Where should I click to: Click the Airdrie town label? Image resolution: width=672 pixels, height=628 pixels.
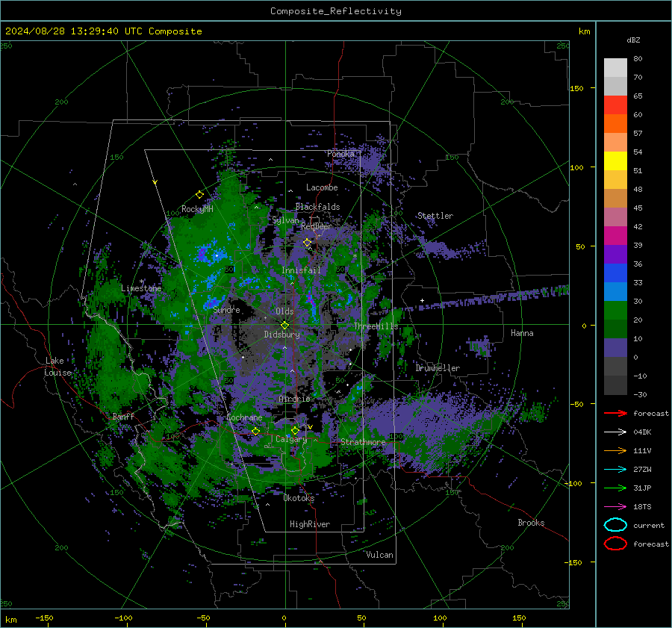pyautogui.click(x=294, y=399)
